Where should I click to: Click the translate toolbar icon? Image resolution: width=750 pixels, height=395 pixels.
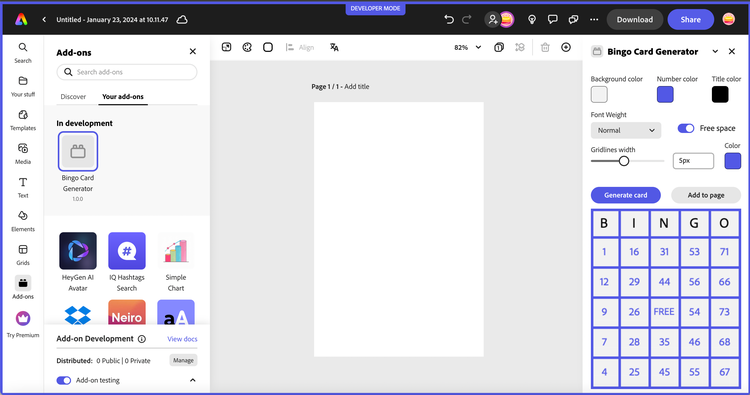[334, 47]
